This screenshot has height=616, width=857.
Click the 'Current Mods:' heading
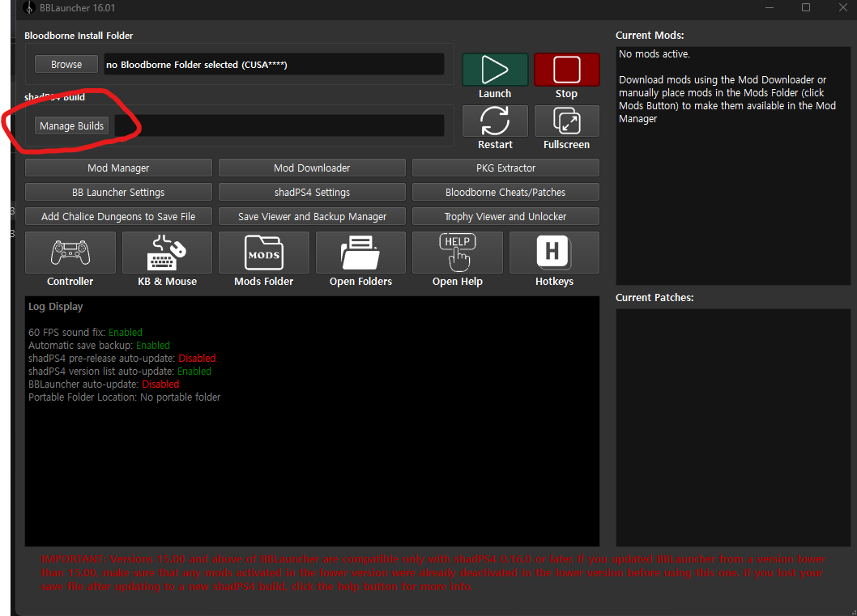point(650,36)
